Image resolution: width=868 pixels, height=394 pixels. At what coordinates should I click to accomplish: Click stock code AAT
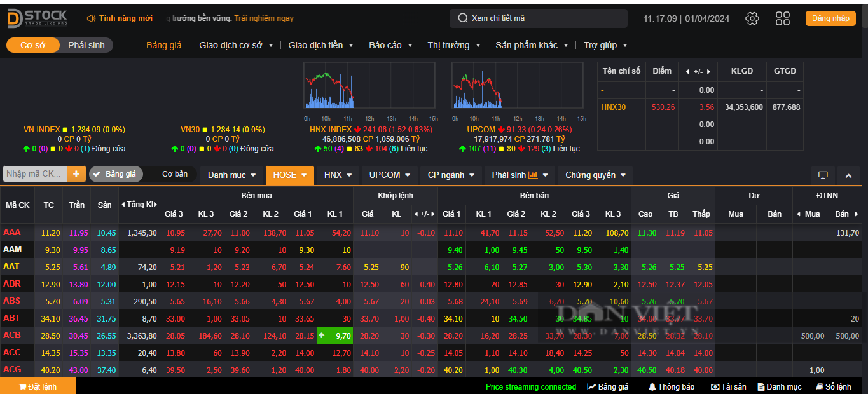[x=11, y=267]
